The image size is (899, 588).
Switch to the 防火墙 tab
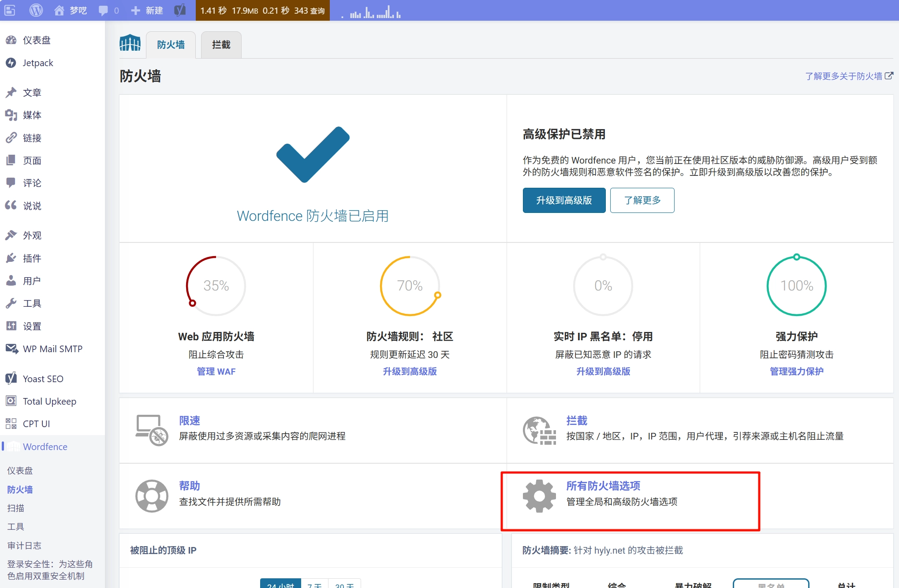pos(171,45)
